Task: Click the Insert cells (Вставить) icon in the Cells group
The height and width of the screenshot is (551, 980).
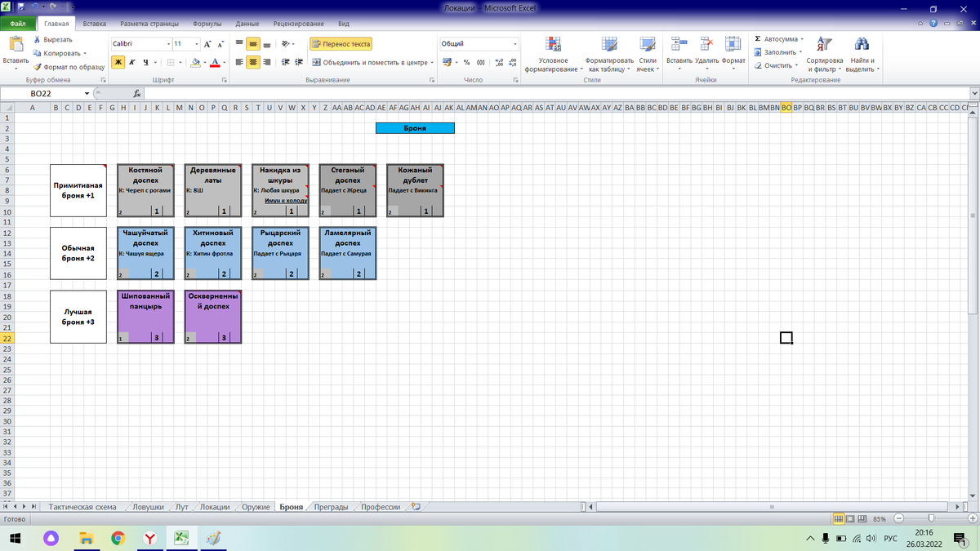Action: pyautogui.click(x=679, y=44)
